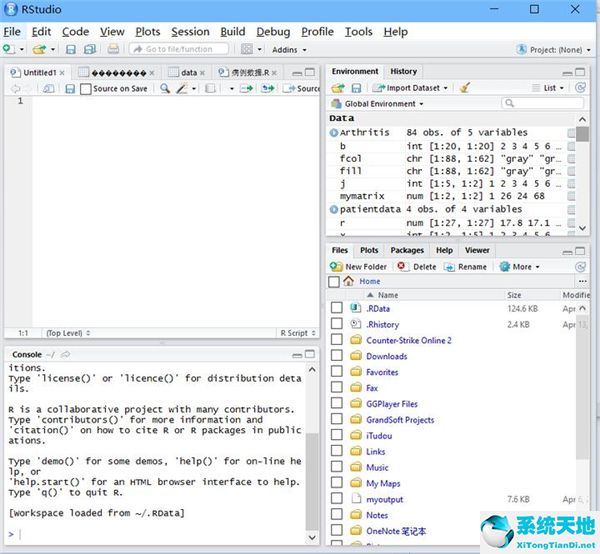Open the Tools menu

359,32
